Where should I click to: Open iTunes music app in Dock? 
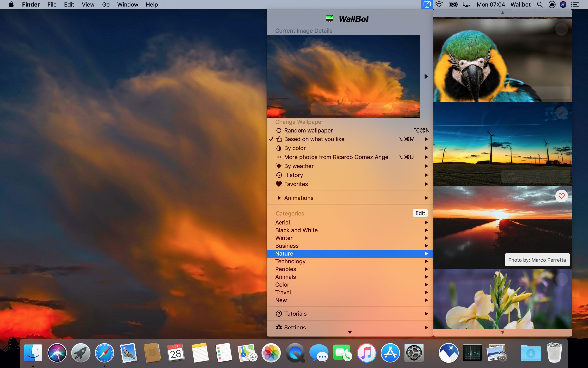coord(366,353)
